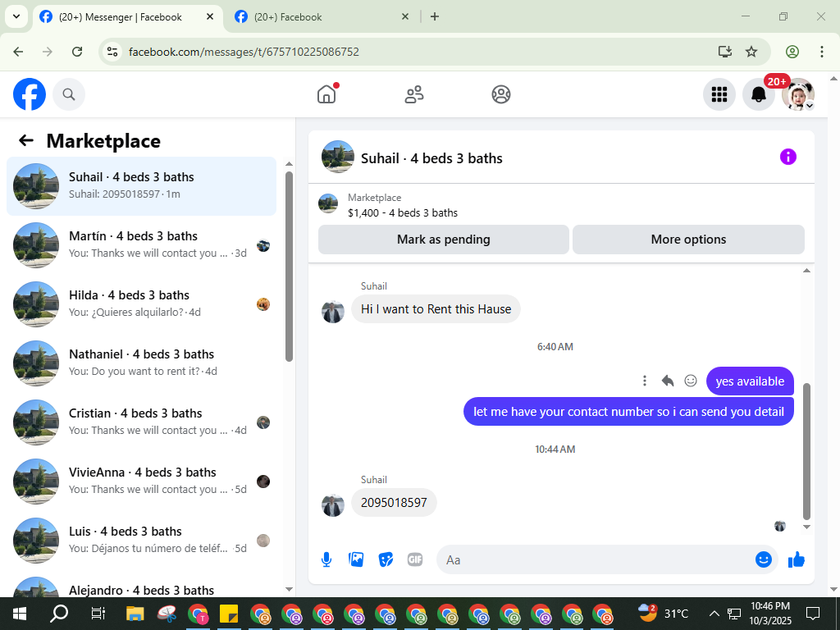
Task: Bookmark this page with the star
Action: pos(751,52)
